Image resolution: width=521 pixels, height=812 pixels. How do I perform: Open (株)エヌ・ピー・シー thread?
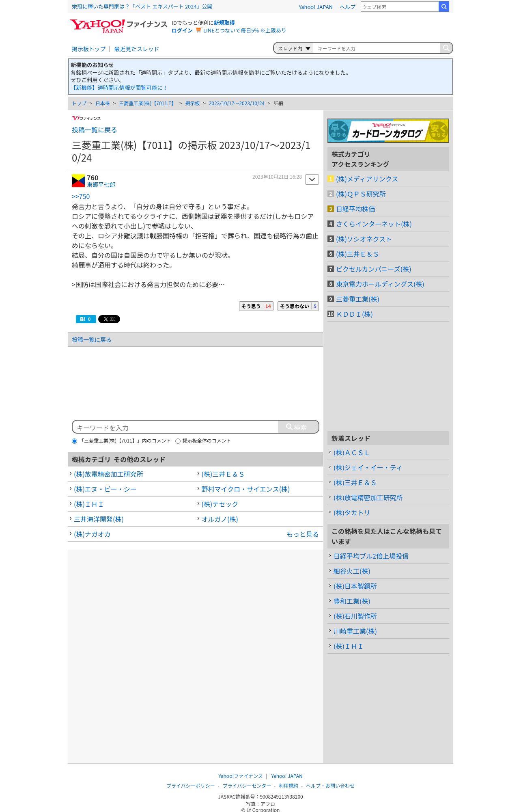(x=105, y=489)
